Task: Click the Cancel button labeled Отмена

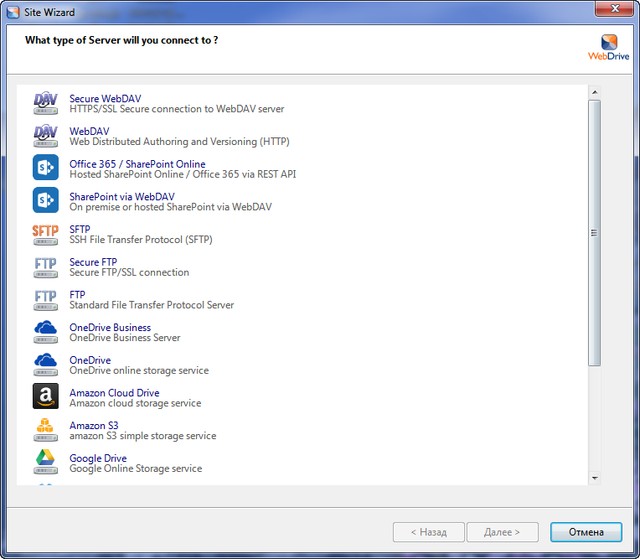Action: (x=586, y=532)
